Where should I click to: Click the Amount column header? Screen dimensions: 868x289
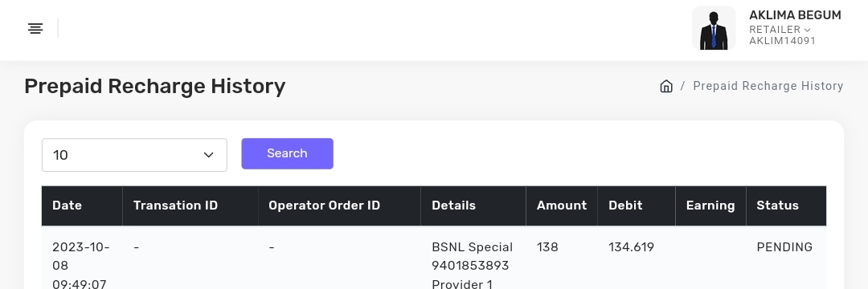pos(561,206)
